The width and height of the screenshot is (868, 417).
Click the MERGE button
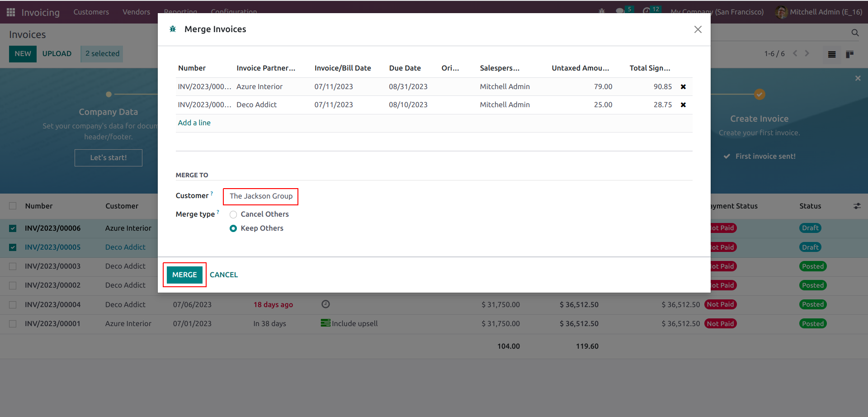(x=184, y=275)
